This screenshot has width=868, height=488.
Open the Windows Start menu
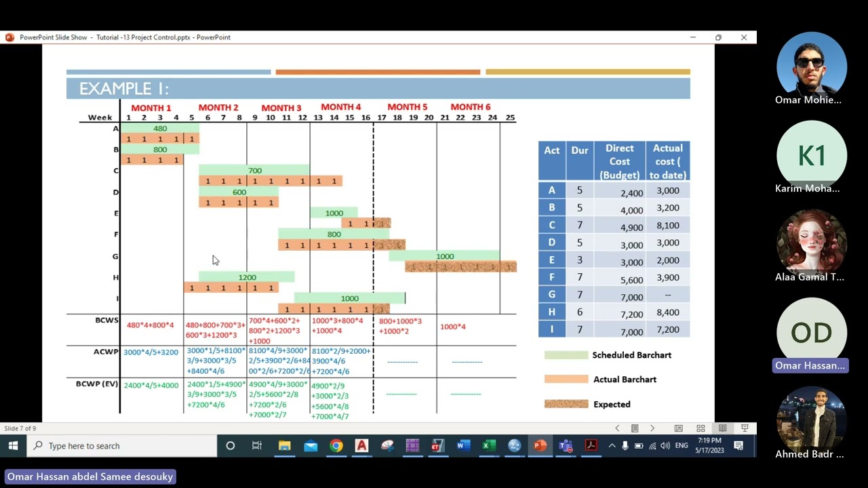coord(13,445)
